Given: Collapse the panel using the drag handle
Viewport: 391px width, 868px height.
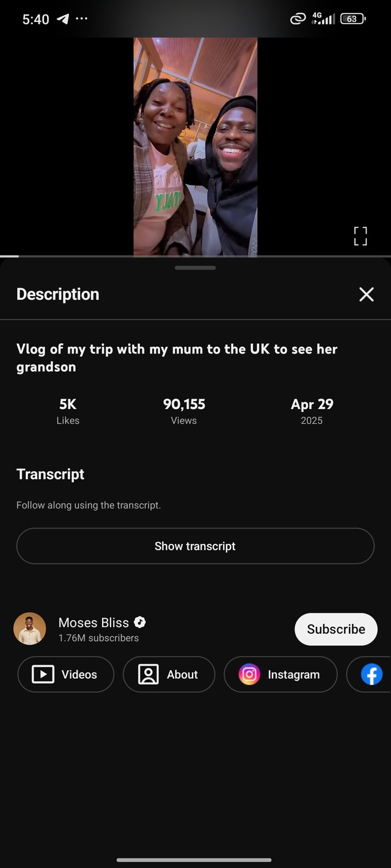Looking at the screenshot, I should coord(195,267).
